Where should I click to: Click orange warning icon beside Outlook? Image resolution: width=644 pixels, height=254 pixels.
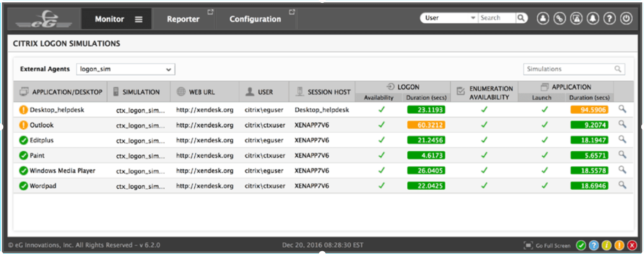pyautogui.click(x=24, y=125)
